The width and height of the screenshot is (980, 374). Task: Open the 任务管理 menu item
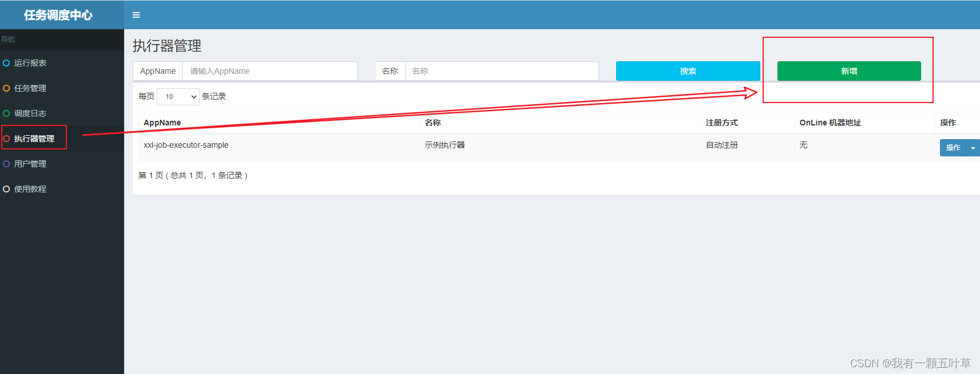62,88
